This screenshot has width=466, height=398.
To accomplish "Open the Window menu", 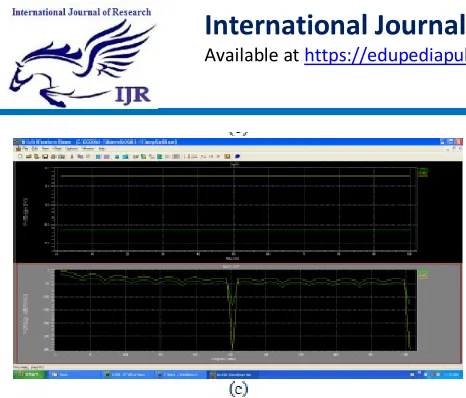I will pyautogui.click(x=88, y=148).
